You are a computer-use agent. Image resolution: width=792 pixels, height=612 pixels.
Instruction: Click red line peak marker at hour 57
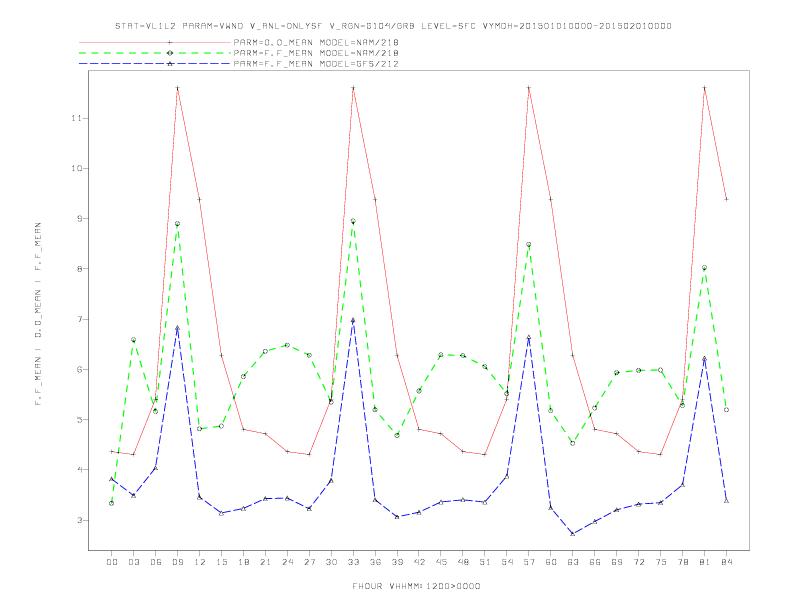click(x=529, y=88)
